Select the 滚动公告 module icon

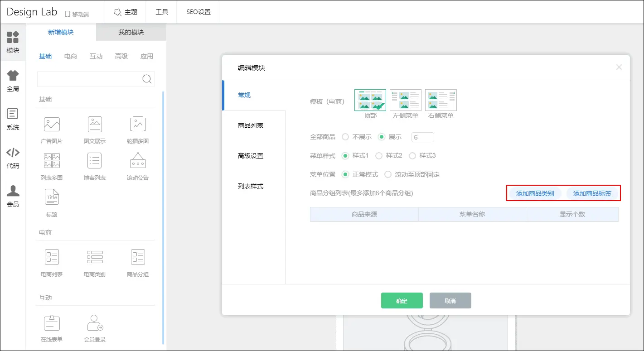137,161
